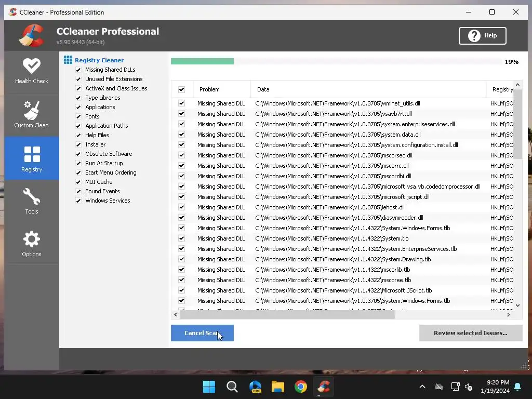This screenshot has height=399, width=532.
Task: Launch Microsoft Edge from taskbar
Action: (255, 387)
